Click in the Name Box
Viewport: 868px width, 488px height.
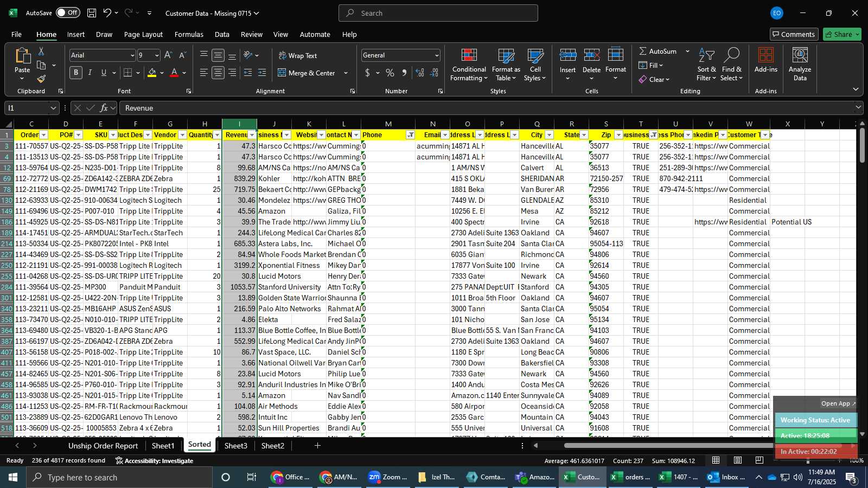pyautogui.click(x=27, y=108)
